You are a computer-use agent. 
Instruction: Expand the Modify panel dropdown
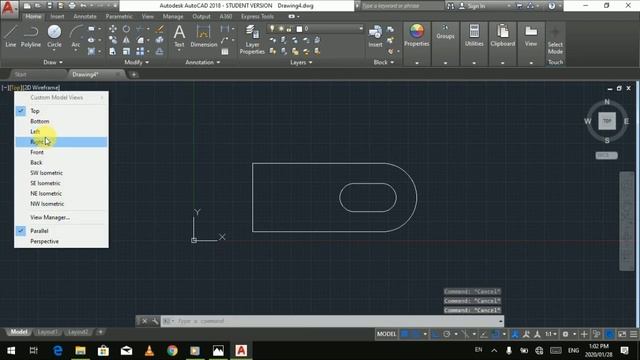[x=136, y=62]
